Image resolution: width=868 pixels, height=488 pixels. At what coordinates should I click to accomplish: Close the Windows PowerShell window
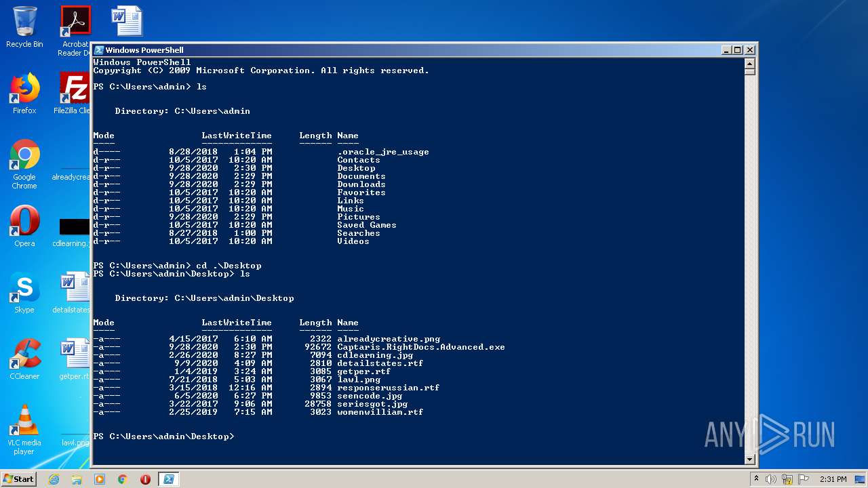tap(750, 50)
